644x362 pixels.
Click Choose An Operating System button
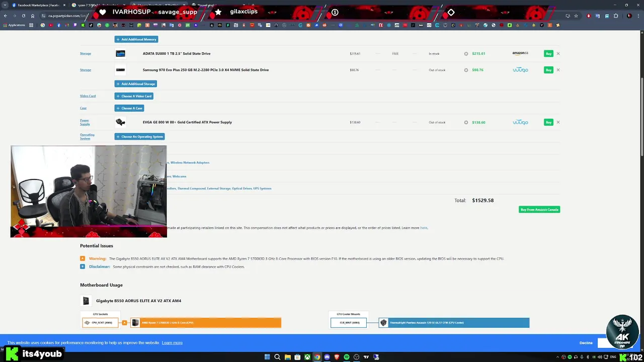(x=140, y=136)
